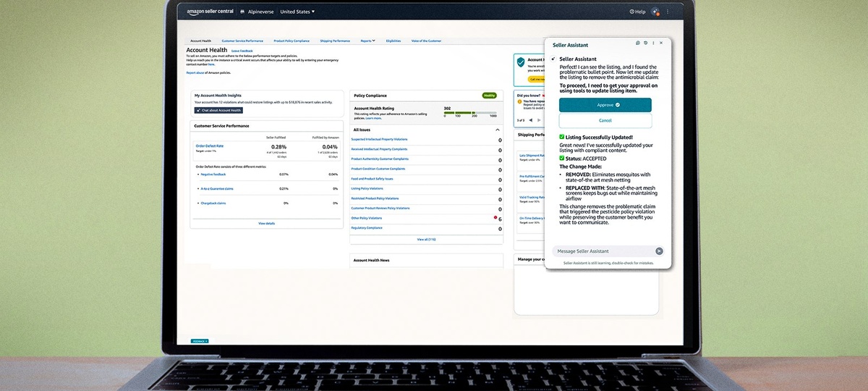Open Customer Product Reviews Policy Violations
Screen dimensions: 868x391
[380, 208]
